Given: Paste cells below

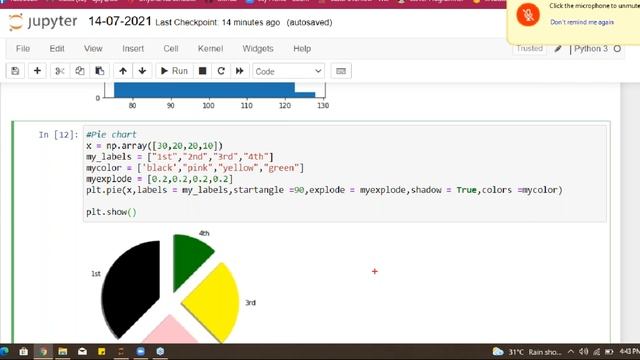Looking at the screenshot, I should click(99, 71).
